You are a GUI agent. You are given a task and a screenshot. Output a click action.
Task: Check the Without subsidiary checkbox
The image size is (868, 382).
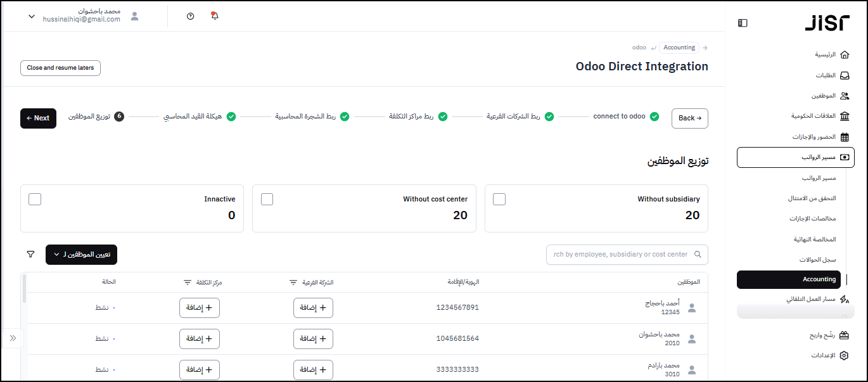coord(499,199)
